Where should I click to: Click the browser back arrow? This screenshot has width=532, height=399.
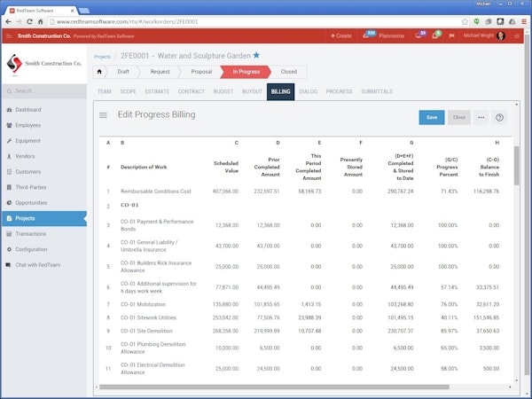click(x=8, y=21)
